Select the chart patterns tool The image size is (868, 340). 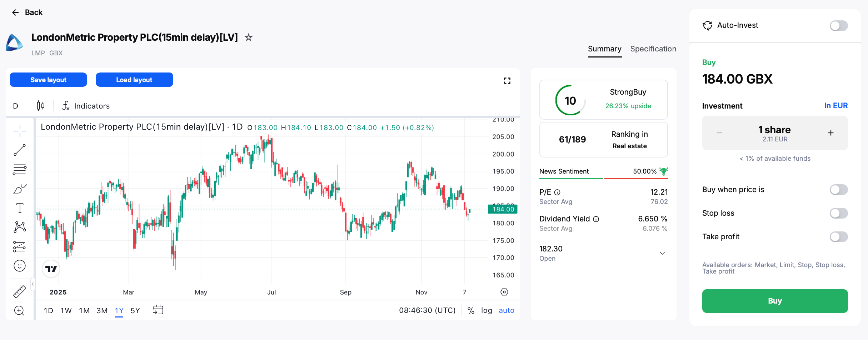click(x=20, y=227)
